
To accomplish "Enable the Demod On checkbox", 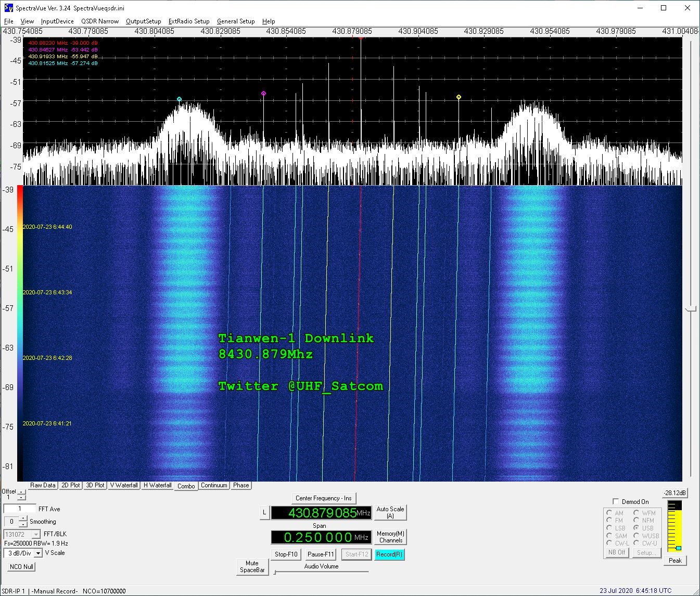I will tap(616, 501).
